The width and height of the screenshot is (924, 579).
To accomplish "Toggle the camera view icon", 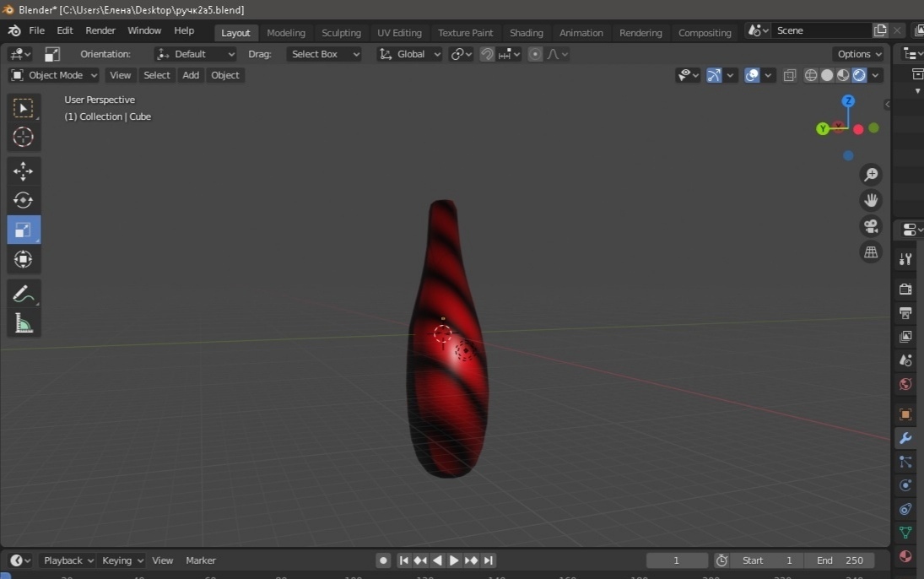I will (871, 226).
